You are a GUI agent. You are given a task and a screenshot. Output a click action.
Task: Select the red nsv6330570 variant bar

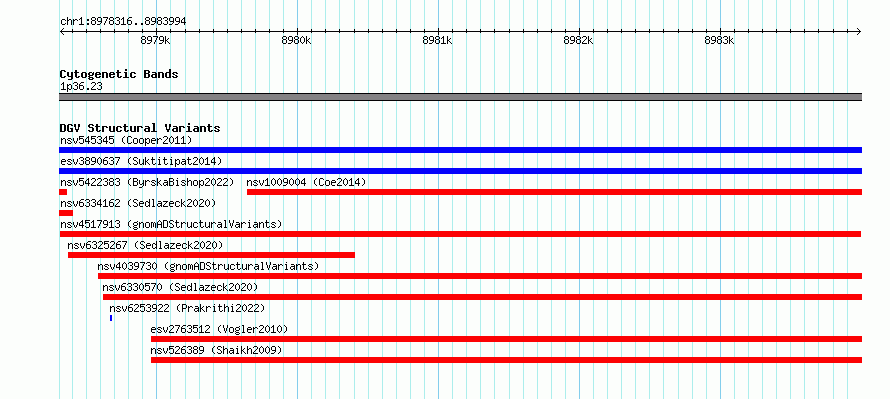482,297
